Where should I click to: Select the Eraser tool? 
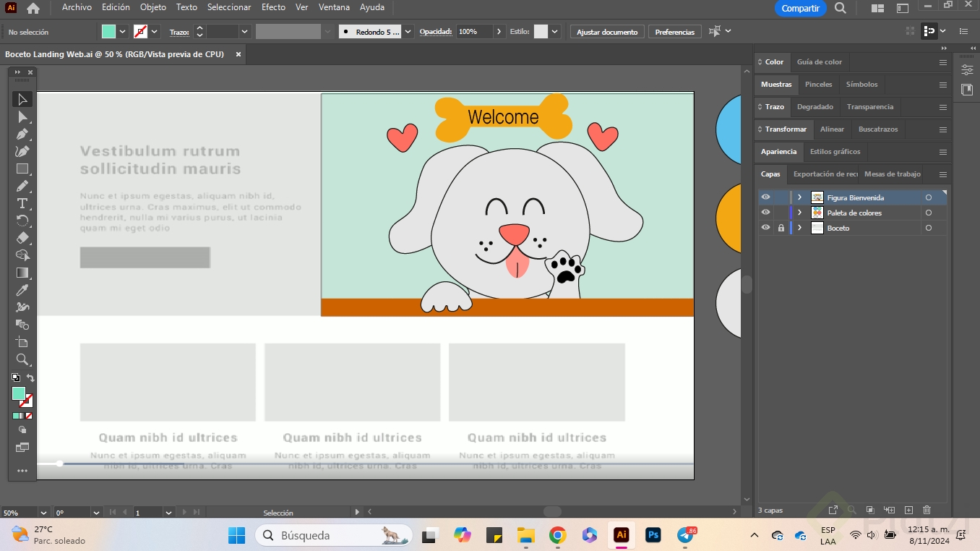point(22,238)
